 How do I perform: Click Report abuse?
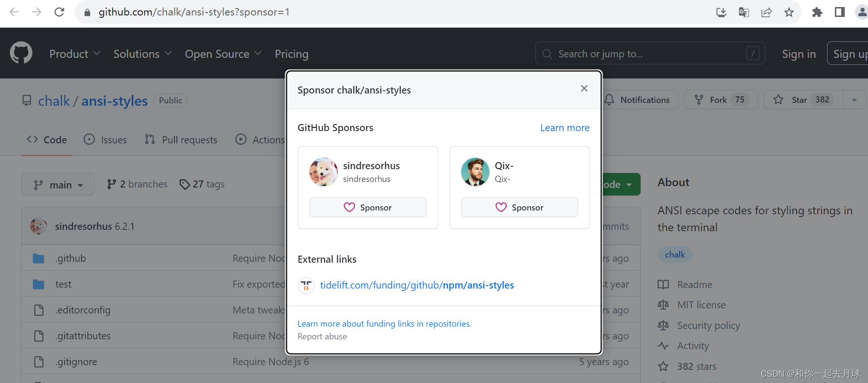322,336
